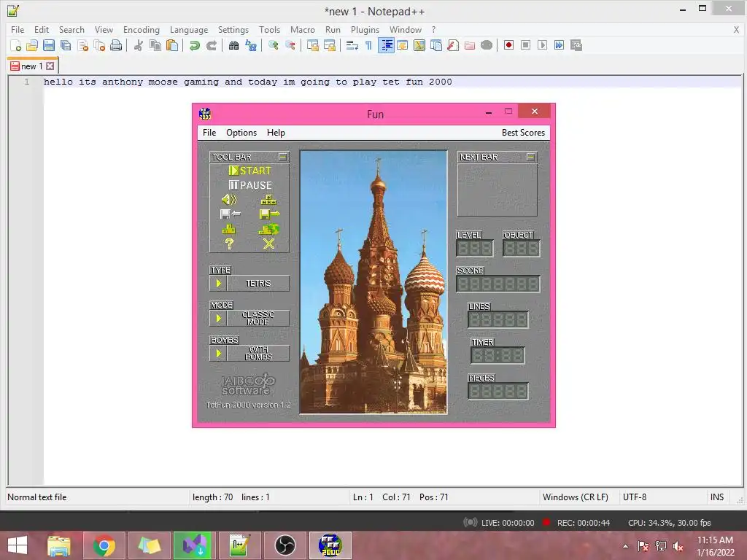Click 'Windows (CR LF)' in status bar
The image size is (747, 560).
576,497
